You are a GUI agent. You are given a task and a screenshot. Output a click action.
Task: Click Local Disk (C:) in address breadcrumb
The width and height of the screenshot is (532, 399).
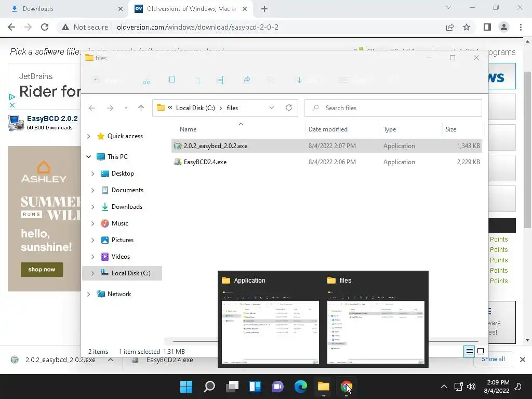point(195,108)
